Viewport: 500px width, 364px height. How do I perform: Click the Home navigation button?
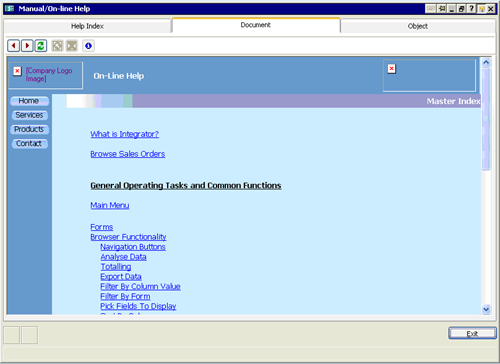tap(29, 101)
